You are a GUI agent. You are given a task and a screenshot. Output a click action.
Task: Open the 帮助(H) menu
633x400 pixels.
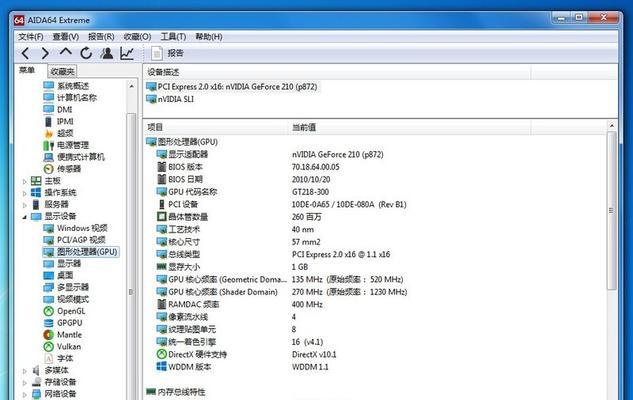click(209, 37)
